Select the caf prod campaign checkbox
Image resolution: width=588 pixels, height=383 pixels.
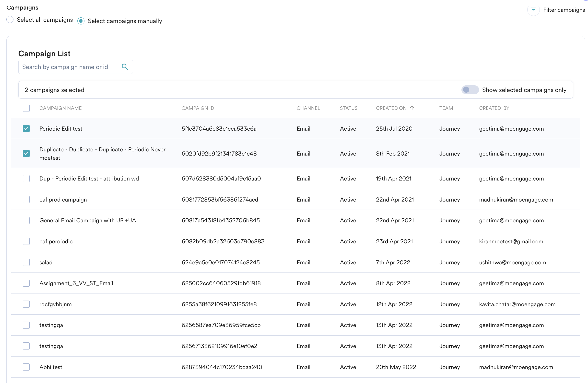pyautogui.click(x=26, y=199)
